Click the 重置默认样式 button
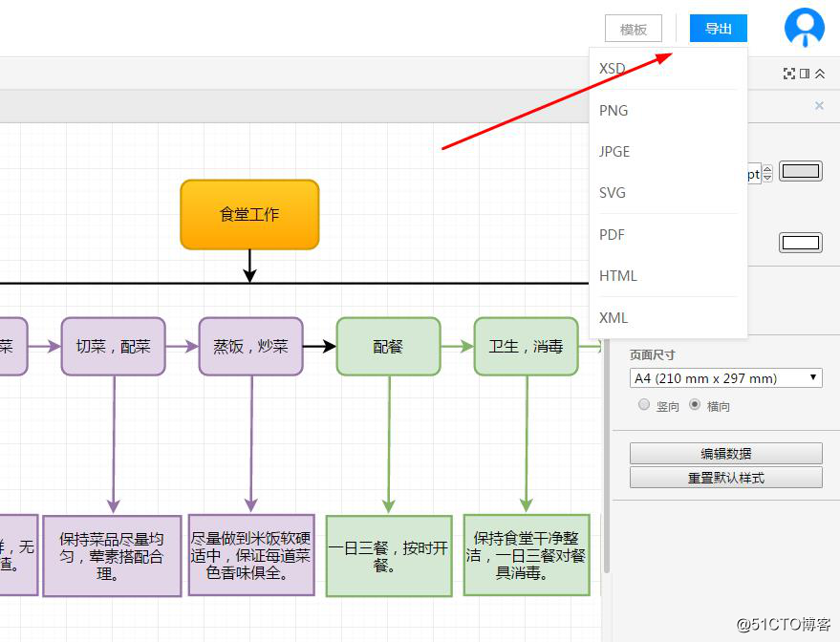 [x=726, y=478]
